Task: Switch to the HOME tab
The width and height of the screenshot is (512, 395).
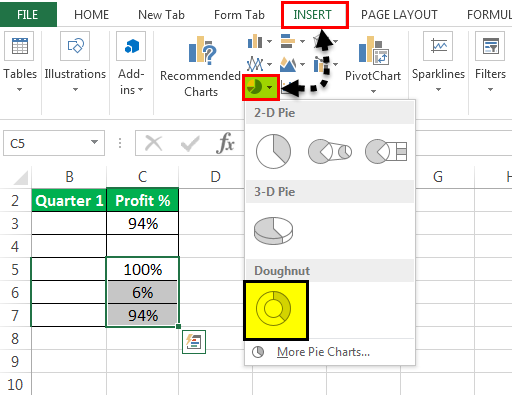Action: click(x=91, y=15)
